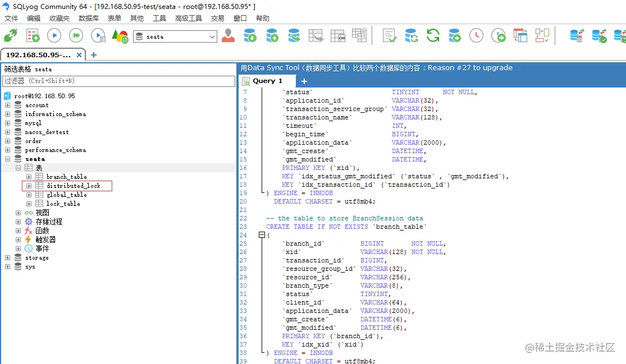Click the table export arrow icon

316,36
